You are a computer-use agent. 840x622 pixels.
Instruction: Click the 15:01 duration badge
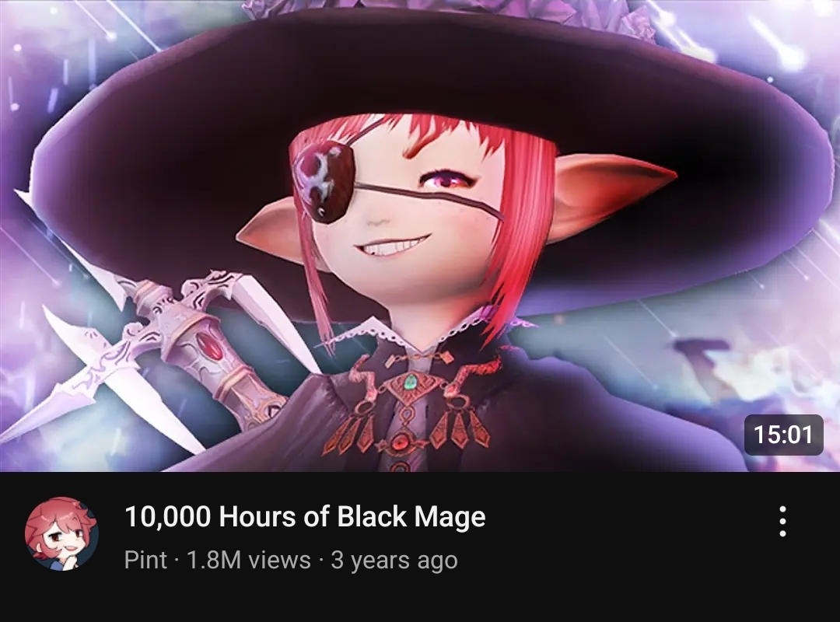click(x=784, y=434)
